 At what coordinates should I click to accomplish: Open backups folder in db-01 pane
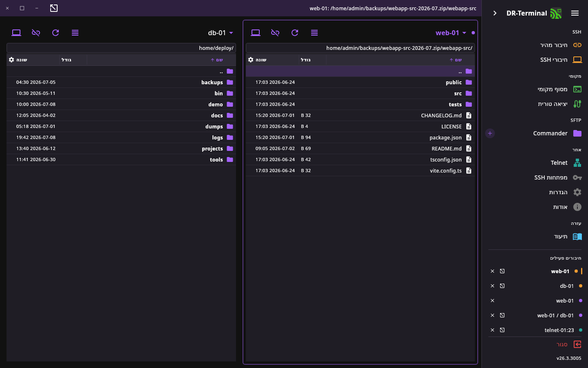(121, 82)
